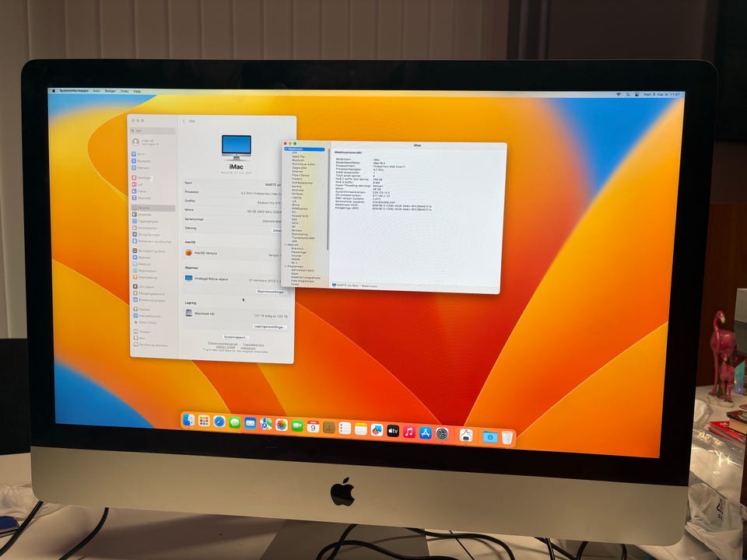Open the Hjelp menu
This screenshot has height=560, width=747.
(137, 91)
